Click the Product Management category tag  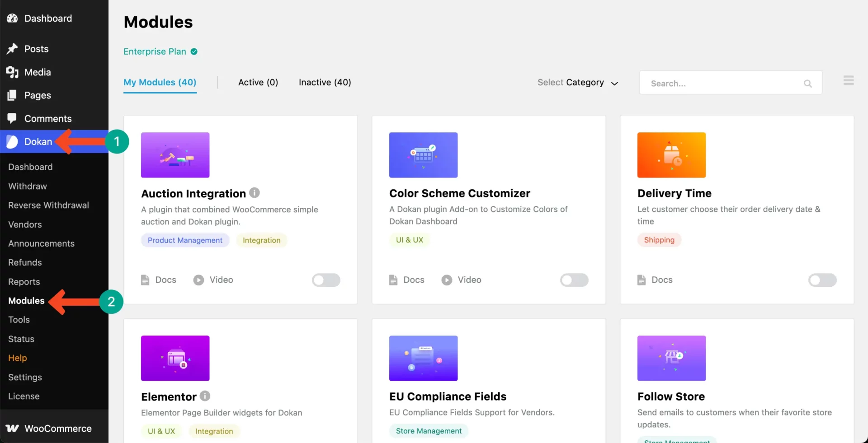point(185,240)
